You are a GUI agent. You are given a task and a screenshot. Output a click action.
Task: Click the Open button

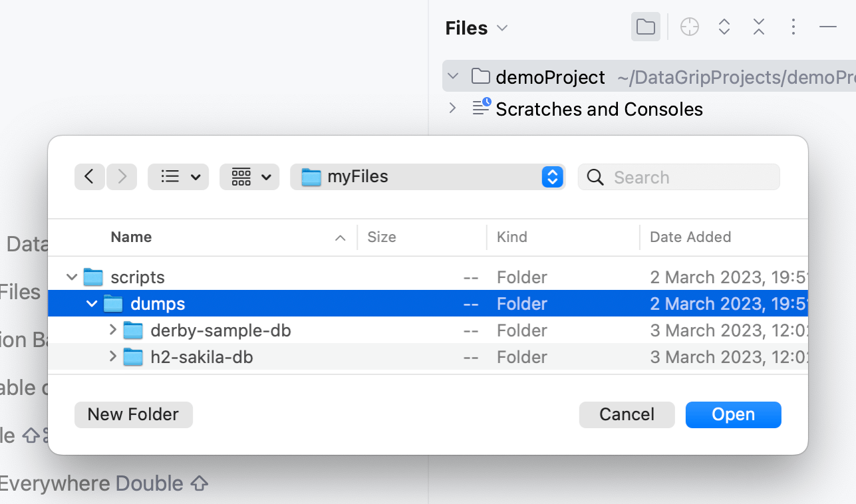coord(733,414)
